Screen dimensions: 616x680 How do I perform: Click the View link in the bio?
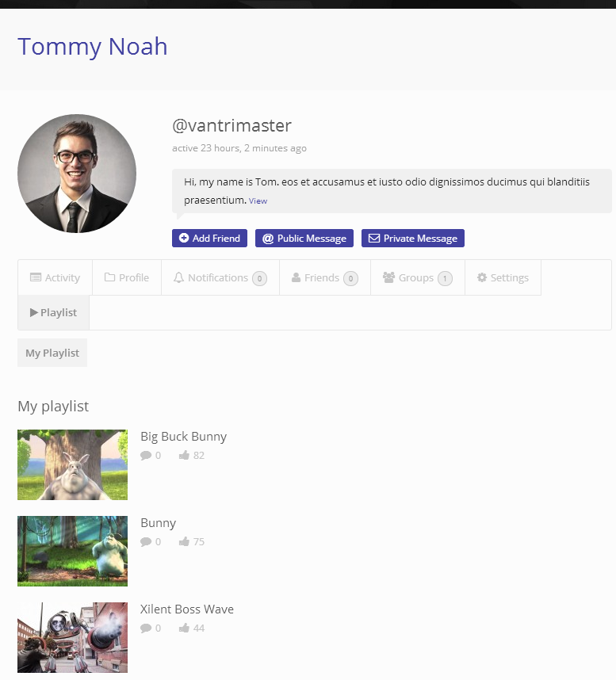pos(258,201)
